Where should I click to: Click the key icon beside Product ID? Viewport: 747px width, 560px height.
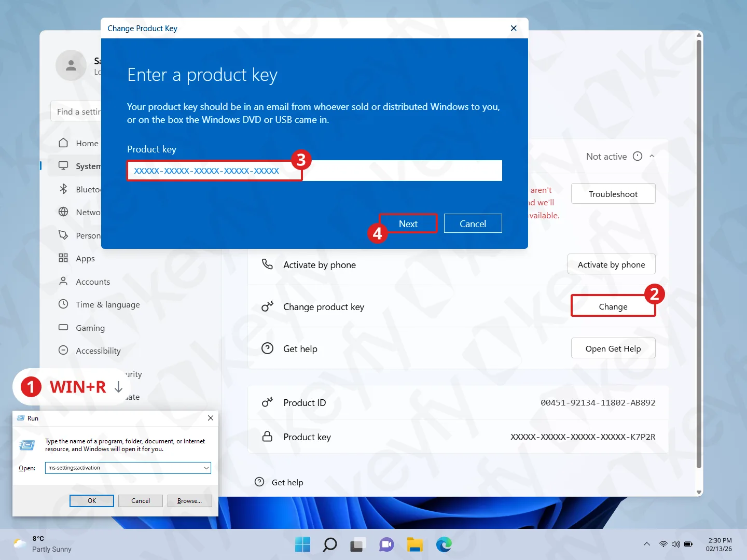click(x=267, y=402)
